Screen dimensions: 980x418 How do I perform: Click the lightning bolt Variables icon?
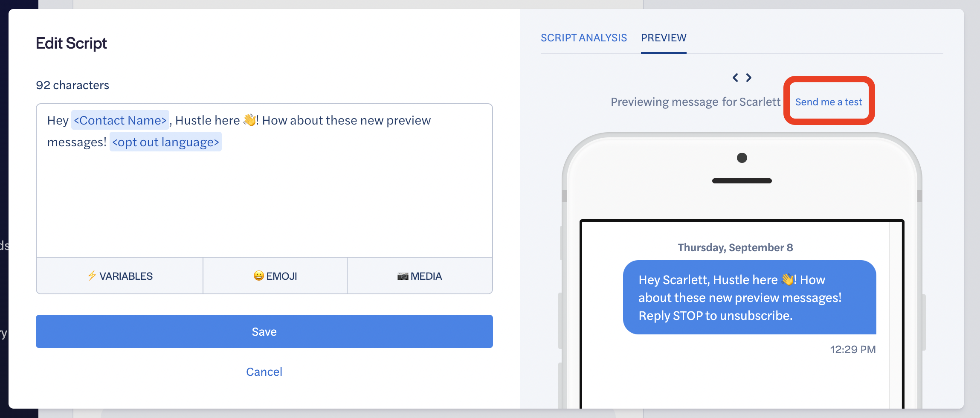[92, 276]
